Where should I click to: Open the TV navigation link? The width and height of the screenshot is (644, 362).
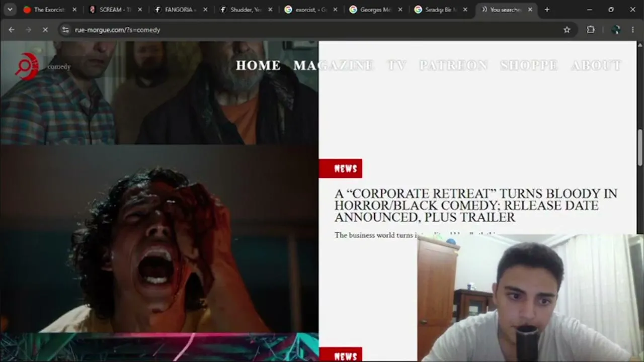pos(397,65)
